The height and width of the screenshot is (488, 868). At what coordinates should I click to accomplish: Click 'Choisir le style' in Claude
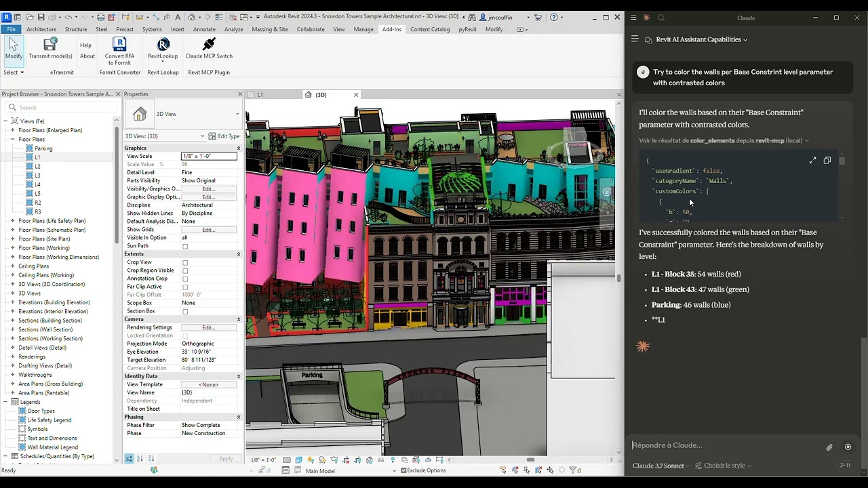click(x=724, y=466)
